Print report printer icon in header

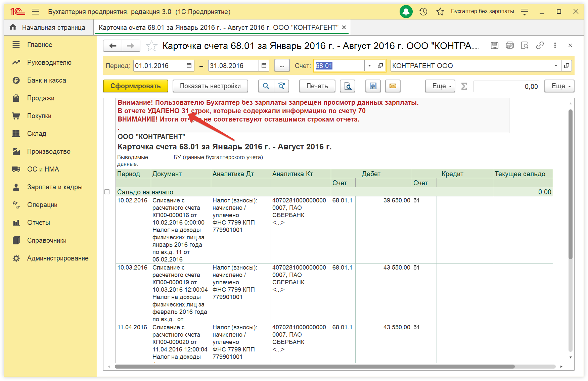(x=510, y=45)
